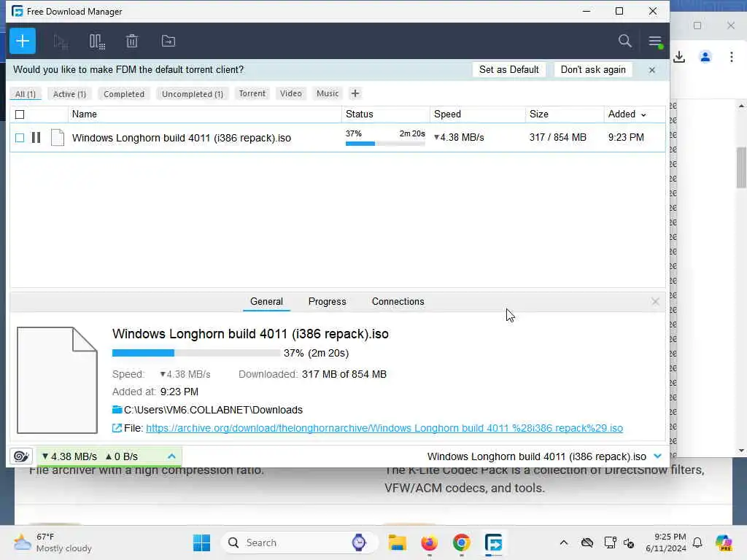This screenshot has width=747, height=560.
Task: Click the external link icon beside File
Action: point(117,428)
